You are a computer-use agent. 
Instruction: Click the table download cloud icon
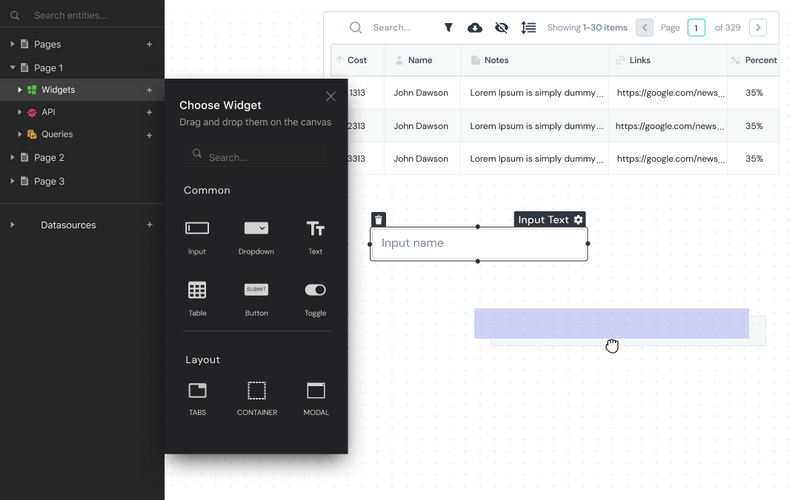tap(475, 28)
